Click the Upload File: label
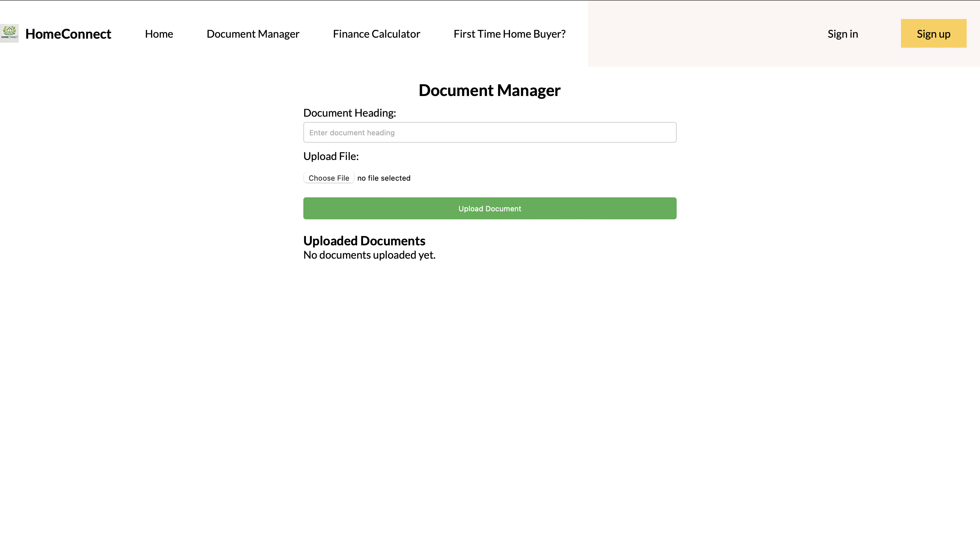The height and width of the screenshot is (560, 980). (x=331, y=156)
